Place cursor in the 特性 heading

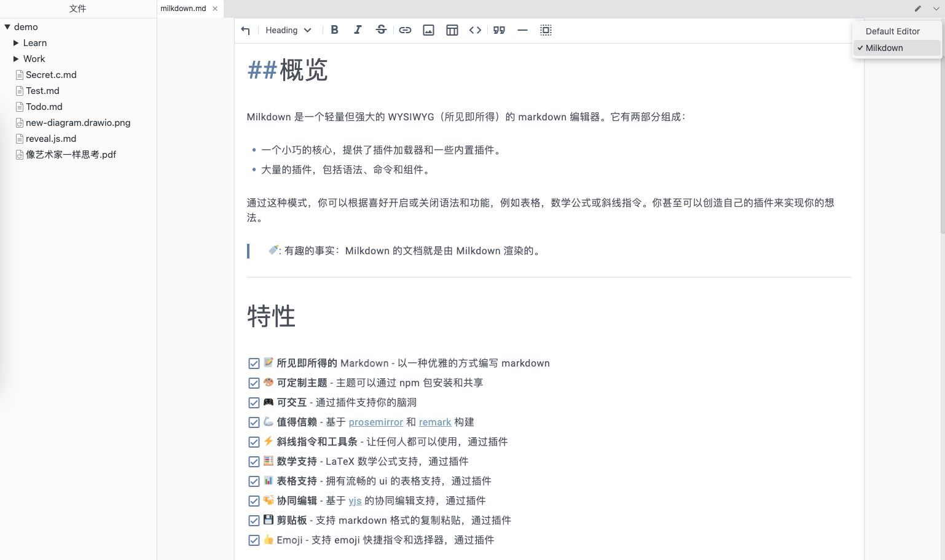click(x=271, y=317)
